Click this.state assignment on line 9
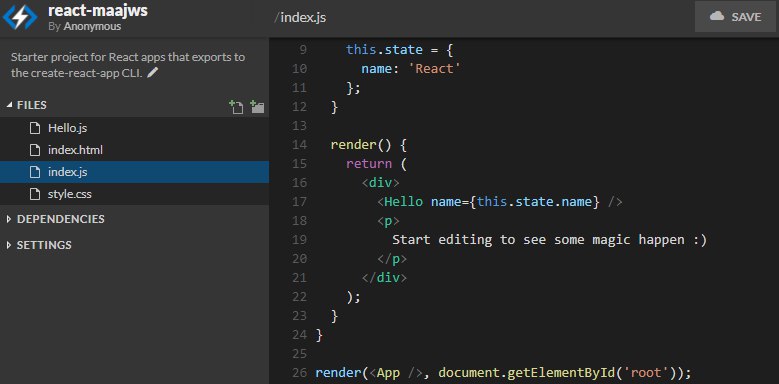Viewport: 779px width, 384px height. tap(384, 50)
